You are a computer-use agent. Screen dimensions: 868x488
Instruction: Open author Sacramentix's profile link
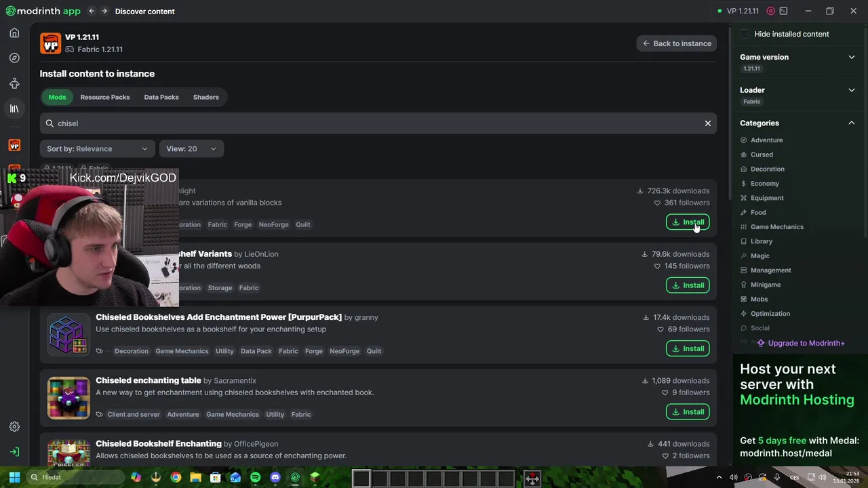pos(235,381)
